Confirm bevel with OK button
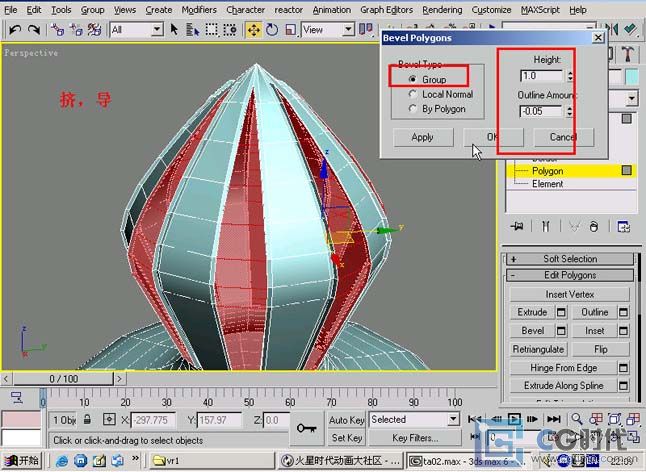This screenshot has height=472, width=646. pyautogui.click(x=493, y=137)
